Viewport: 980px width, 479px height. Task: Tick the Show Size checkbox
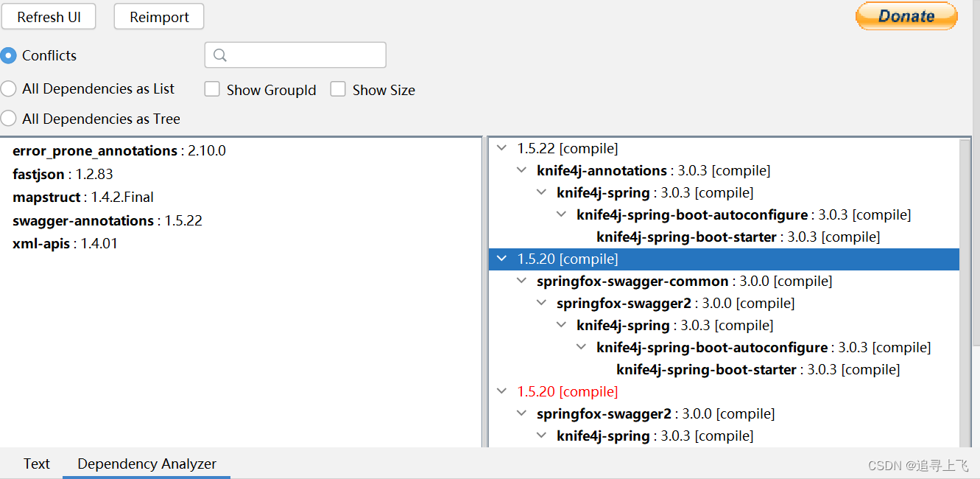coord(338,90)
